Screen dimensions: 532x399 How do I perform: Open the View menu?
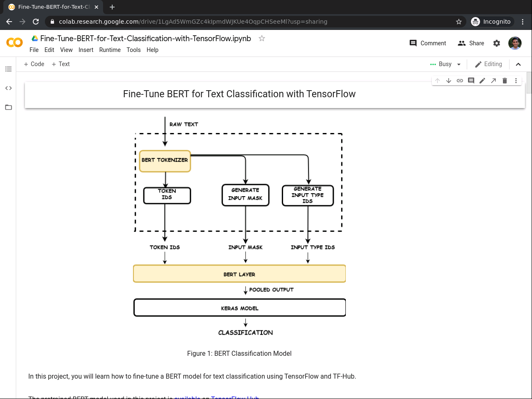(x=66, y=50)
